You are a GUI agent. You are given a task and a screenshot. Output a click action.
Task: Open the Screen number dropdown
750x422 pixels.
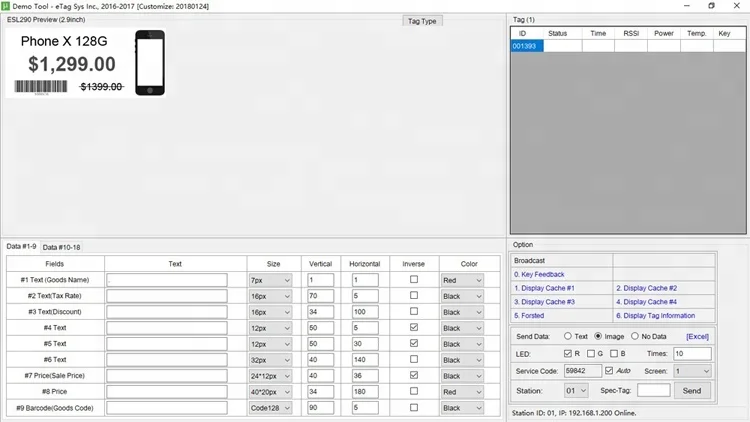[x=693, y=371]
